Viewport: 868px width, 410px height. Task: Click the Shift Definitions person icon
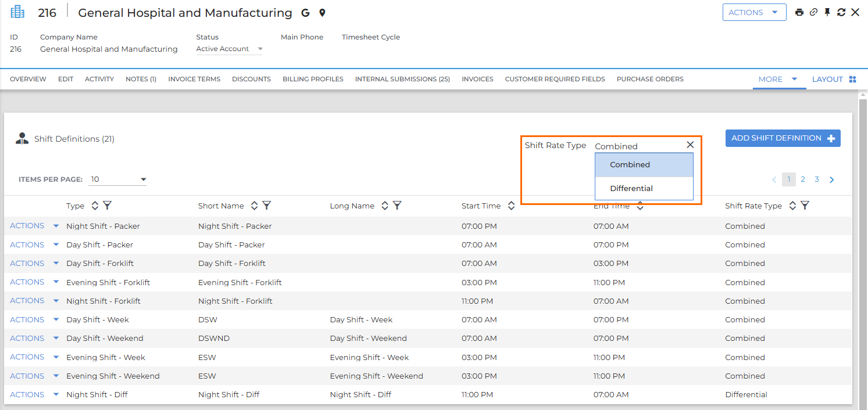[x=22, y=138]
